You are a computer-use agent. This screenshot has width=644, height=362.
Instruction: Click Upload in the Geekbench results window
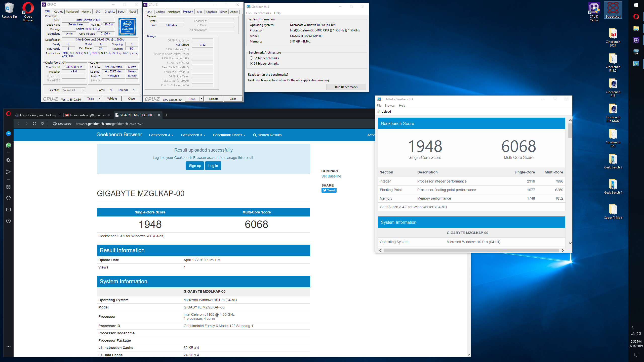pos(384,112)
